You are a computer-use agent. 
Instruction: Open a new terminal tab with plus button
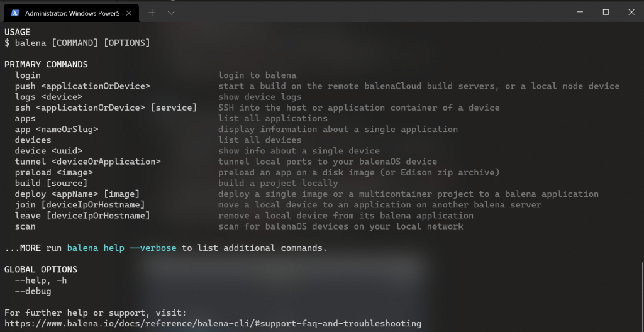[152, 13]
